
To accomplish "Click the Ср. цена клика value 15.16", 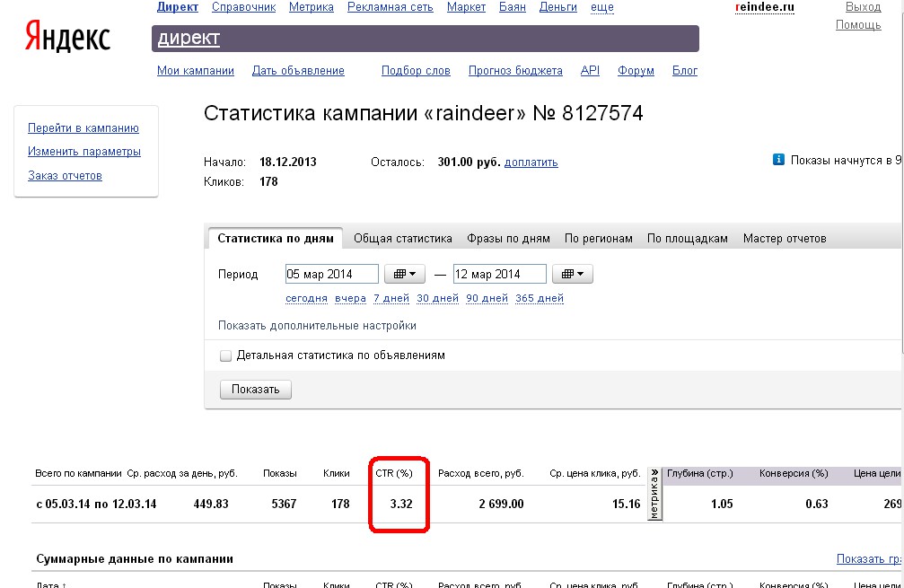I will [x=626, y=504].
